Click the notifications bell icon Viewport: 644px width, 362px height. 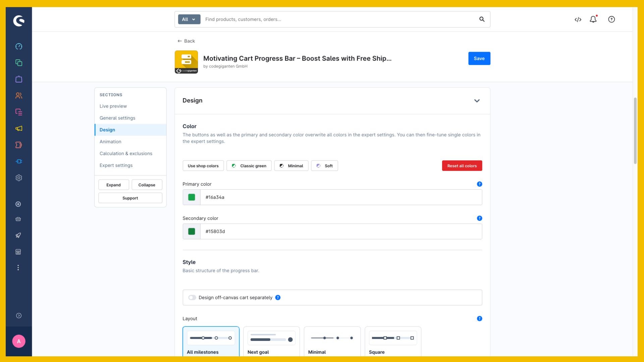coord(593,19)
